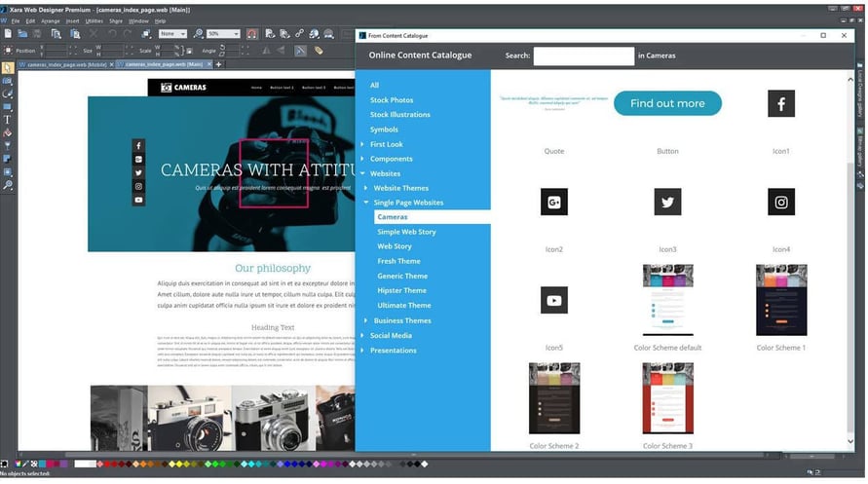
Task: Click the Copy icon in the toolbar
Action: click(56, 34)
